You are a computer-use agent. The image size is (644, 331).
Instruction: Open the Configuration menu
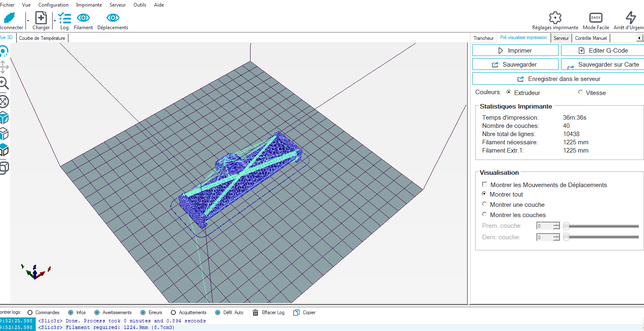tap(53, 5)
